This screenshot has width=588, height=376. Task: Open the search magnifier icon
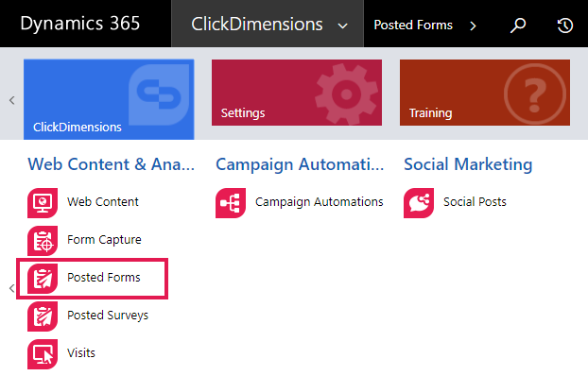518,26
